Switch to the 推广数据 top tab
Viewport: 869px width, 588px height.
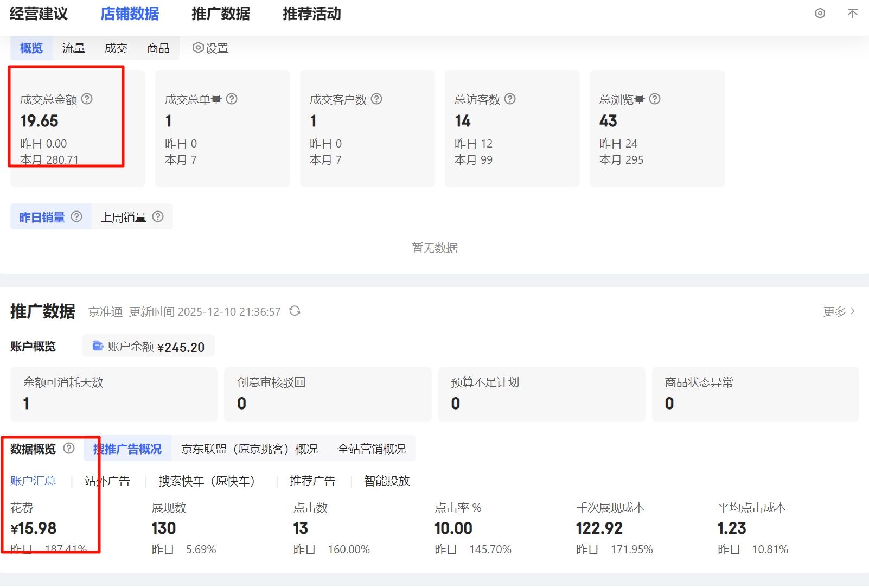[221, 14]
